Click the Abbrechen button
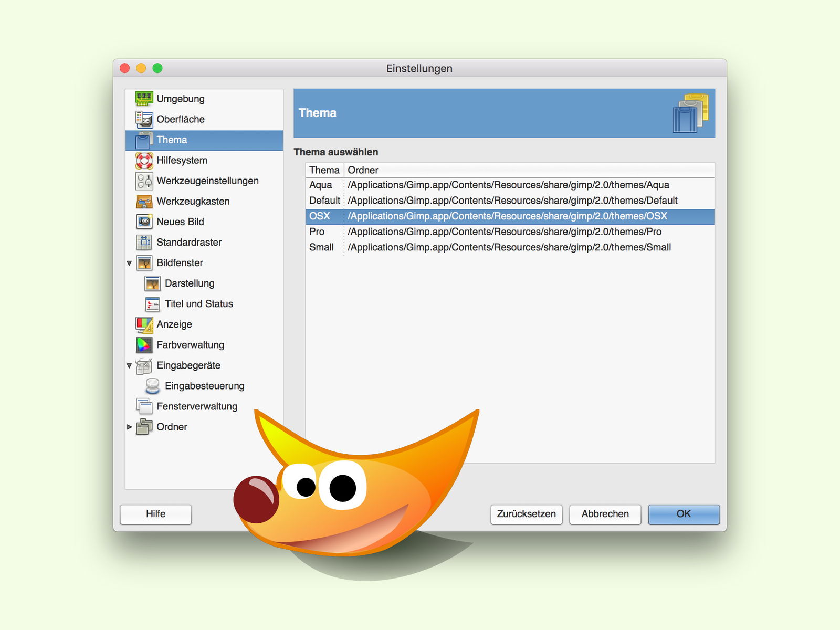840x630 pixels. click(605, 514)
